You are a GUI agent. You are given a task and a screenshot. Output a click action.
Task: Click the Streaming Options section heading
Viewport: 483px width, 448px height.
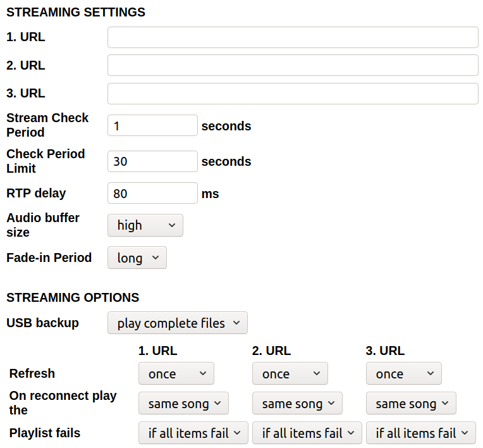73,297
